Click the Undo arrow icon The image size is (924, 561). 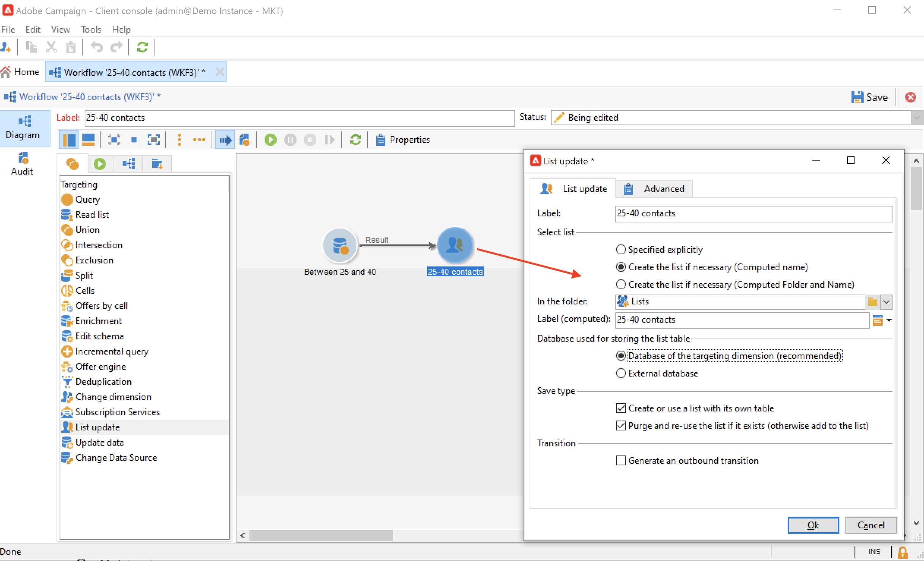(97, 47)
